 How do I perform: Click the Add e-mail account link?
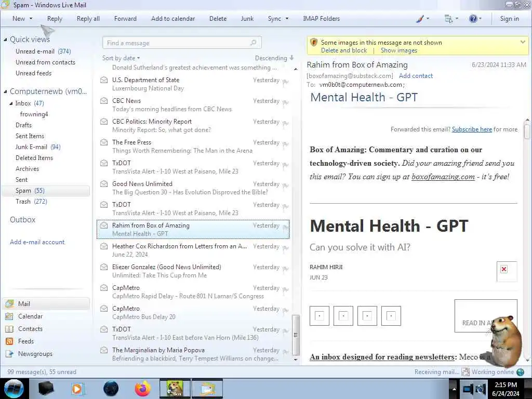[x=37, y=242]
